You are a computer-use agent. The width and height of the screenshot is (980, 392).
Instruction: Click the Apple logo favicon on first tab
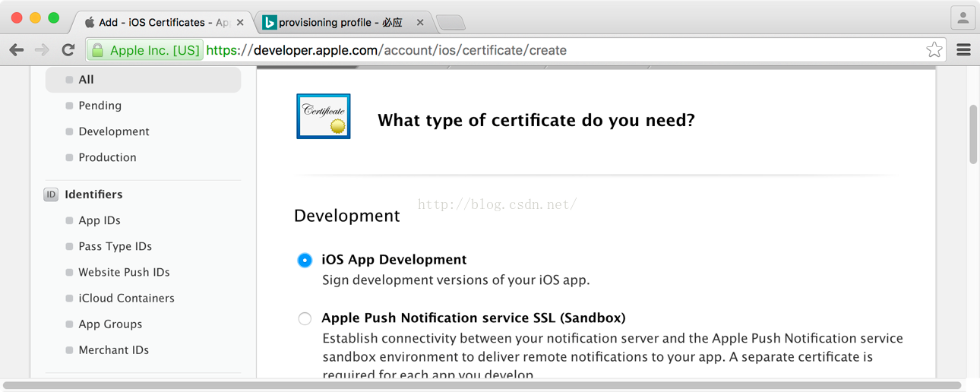point(90,22)
